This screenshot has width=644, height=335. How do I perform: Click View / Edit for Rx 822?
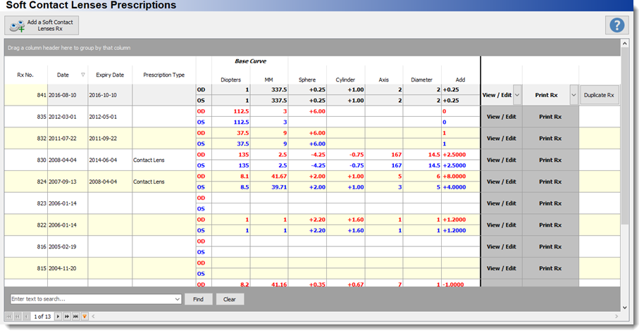[x=502, y=225]
